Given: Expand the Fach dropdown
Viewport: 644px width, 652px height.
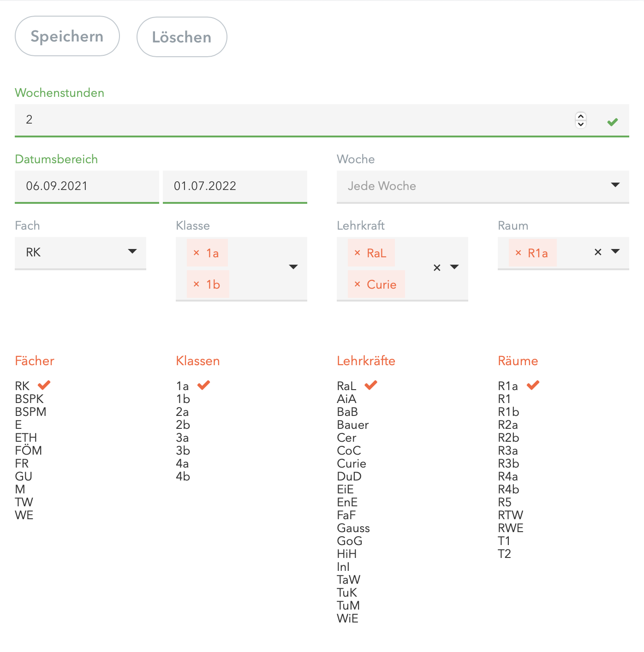Looking at the screenshot, I should click(132, 251).
